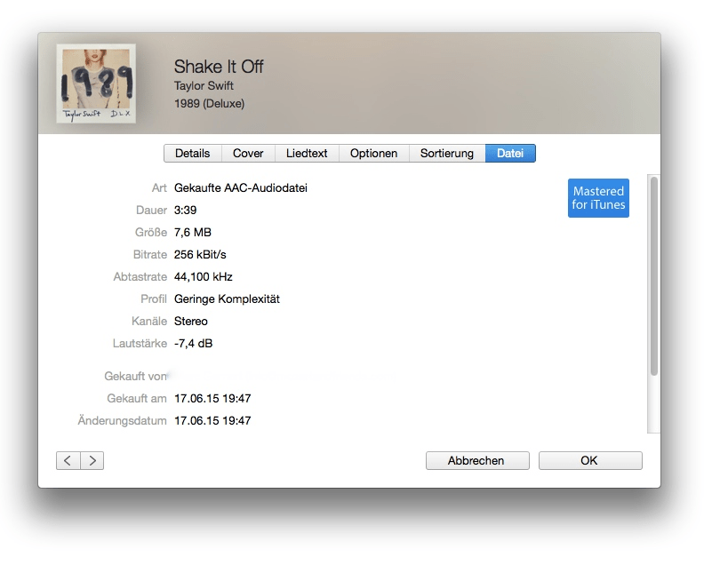Click the Gekauft am date 17.06.15 19:47
Viewport: 728px width, 573px height.
click(x=212, y=399)
